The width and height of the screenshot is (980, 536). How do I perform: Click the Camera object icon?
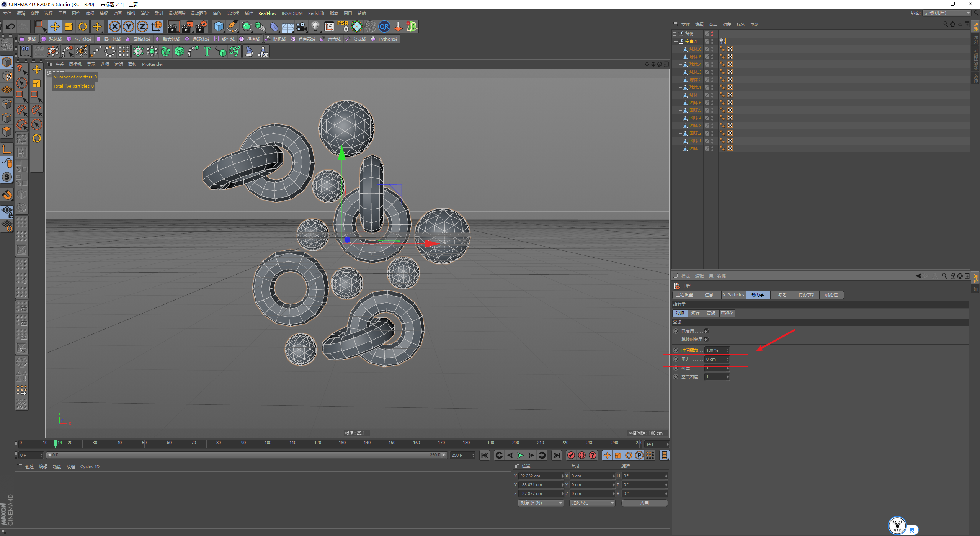pos(302,26)
